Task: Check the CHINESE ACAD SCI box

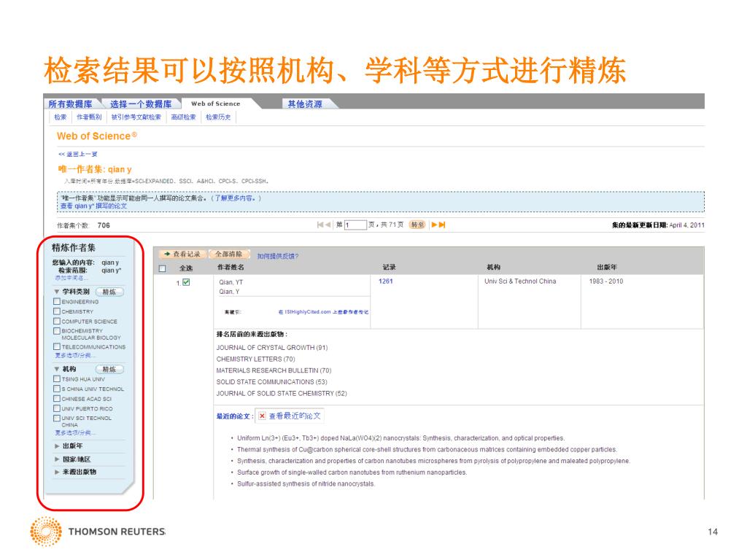Action: tap(57, 399)
